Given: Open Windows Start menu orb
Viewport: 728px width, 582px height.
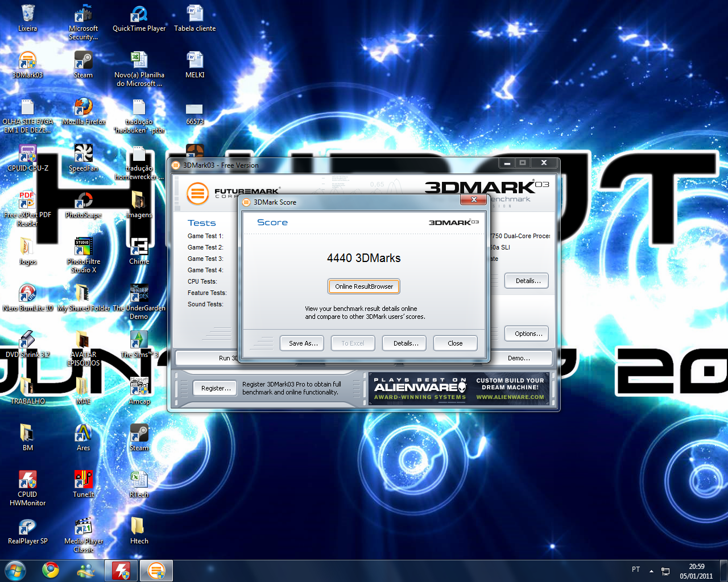Looking at the screenshot, I should point(15,570).
